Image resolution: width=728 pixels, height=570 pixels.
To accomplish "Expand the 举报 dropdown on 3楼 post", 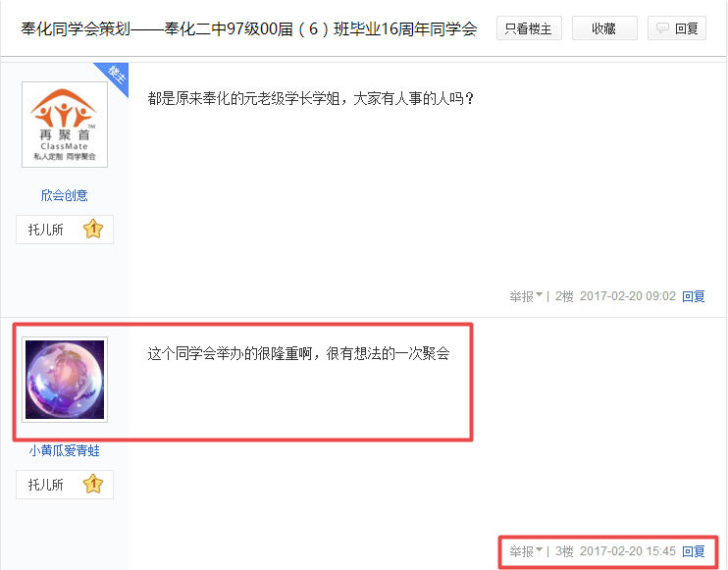I will (x=526, y=551).
